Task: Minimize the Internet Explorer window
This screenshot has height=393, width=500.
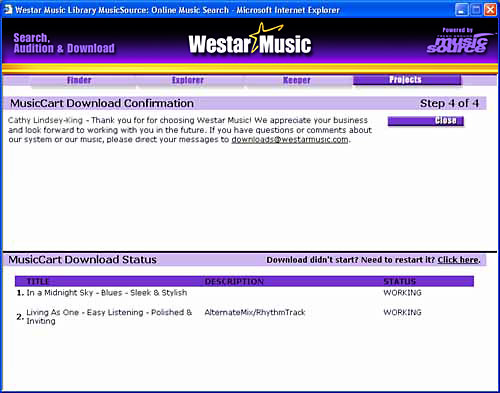Action: click(461, 10)
